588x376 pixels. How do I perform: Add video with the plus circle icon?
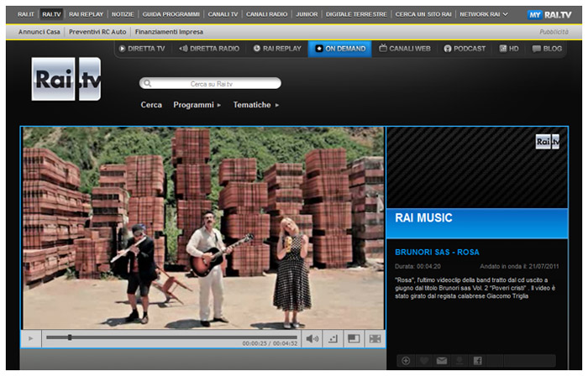coord(406,361)
